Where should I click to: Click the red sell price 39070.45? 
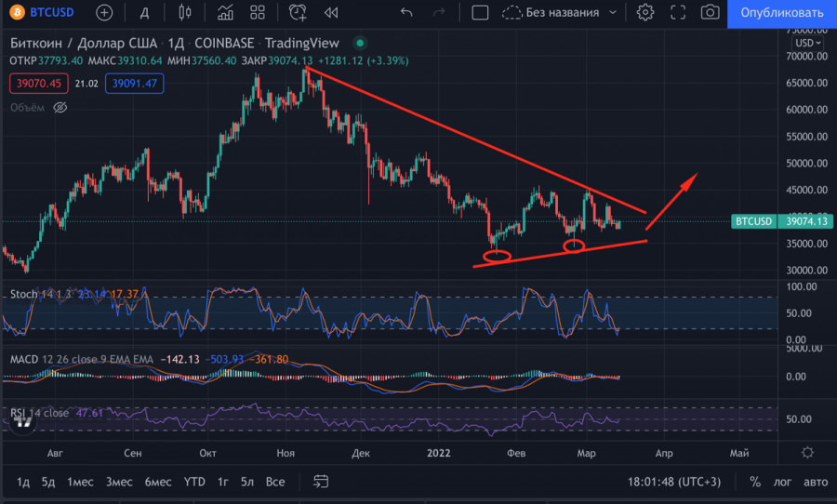39,84
